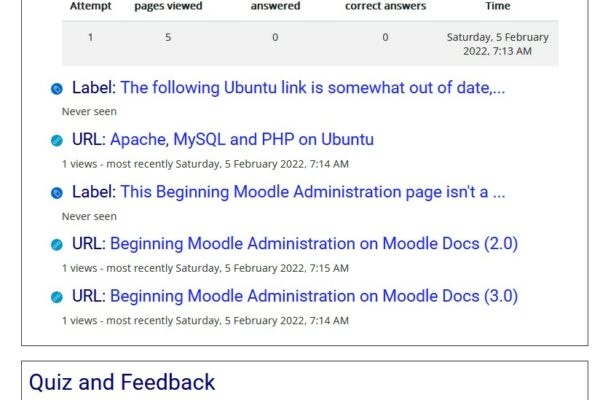Click the view count text under Moodle Docs (2.0)
Screen dimensions: 600x400
tap(205, 268)
